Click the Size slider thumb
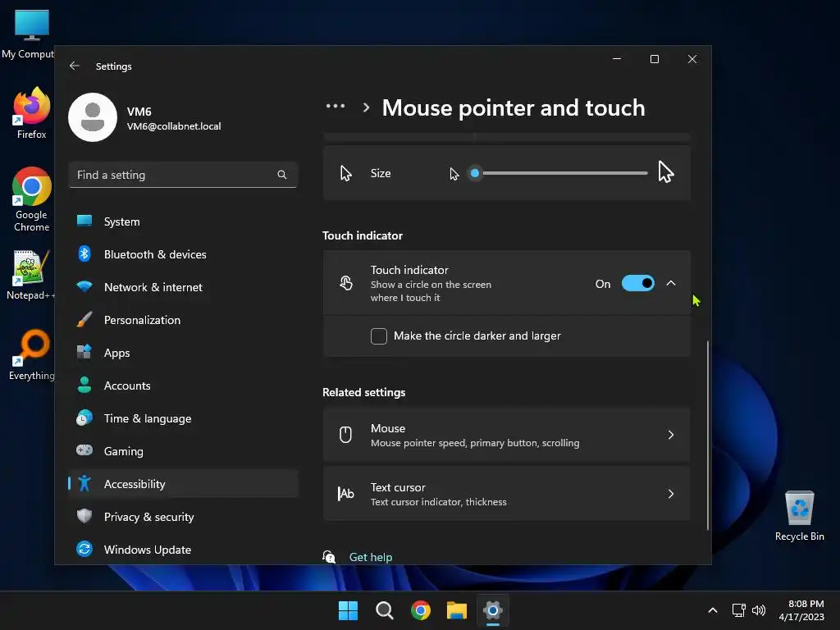 (x=475, y=173)
